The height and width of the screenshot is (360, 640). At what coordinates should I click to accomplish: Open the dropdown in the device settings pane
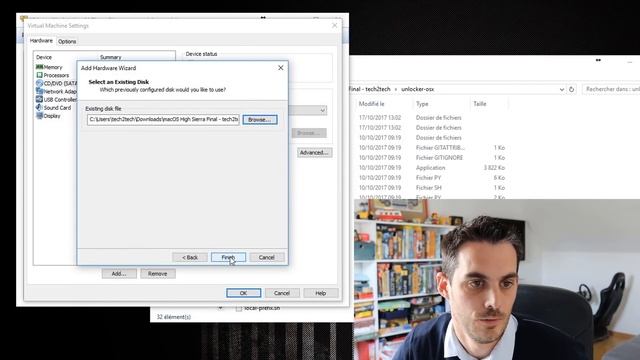click(322, 110)
